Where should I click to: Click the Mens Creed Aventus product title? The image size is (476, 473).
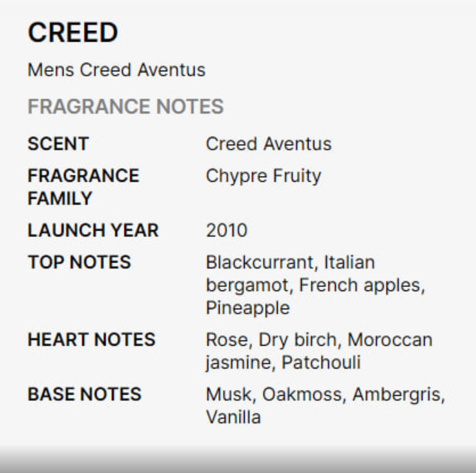[116, 70]
